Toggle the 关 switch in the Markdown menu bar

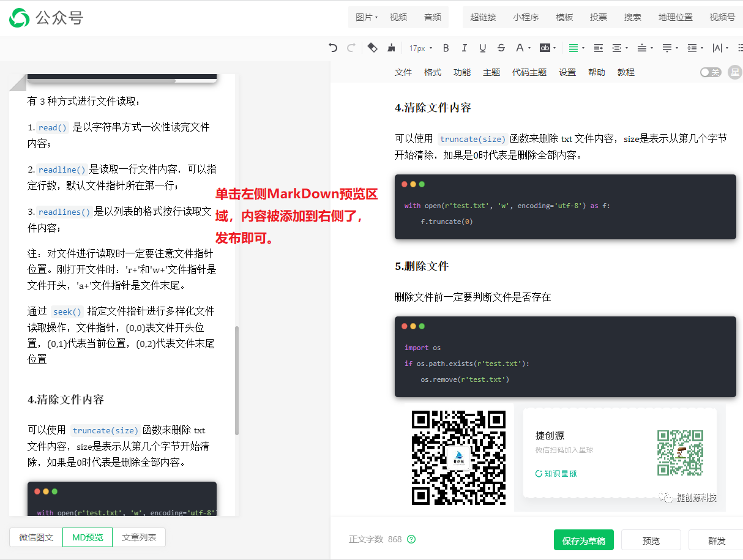(711, 72)
